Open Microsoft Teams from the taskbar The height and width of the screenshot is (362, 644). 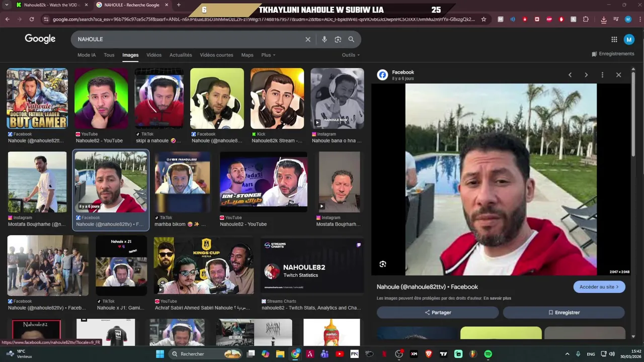click(325, 354)
